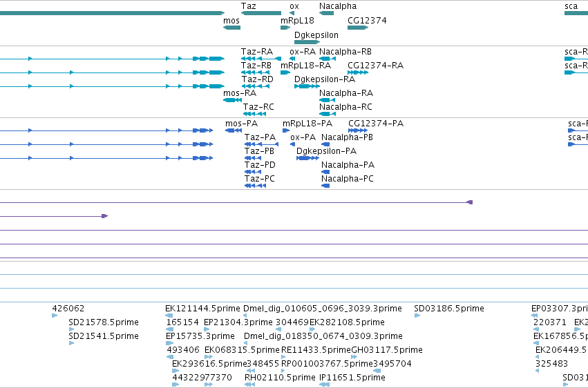Select the Taz gene label
This screenshot has width=588, height=388.
point(248,6)
